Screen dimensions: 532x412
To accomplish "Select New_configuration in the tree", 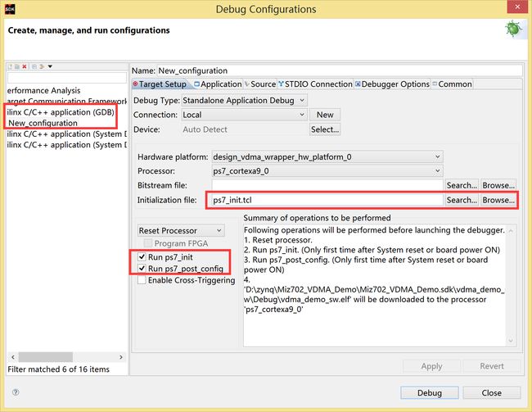I will click(43, 123).
